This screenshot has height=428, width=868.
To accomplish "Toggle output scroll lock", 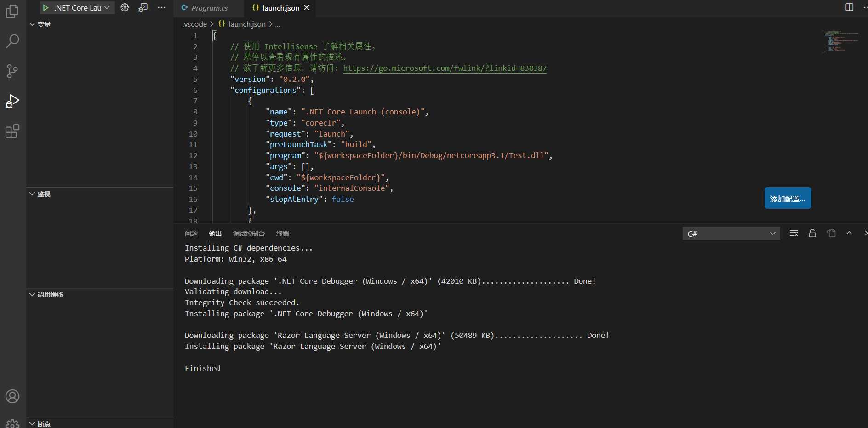I will [x=812, y=233].
